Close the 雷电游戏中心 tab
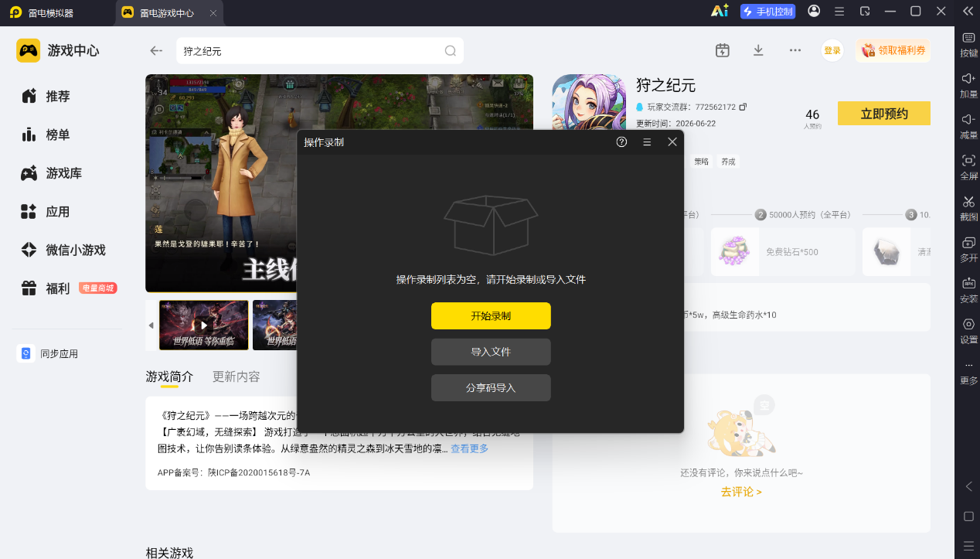This screenshot has width=980, height=559. pos(213,13)
